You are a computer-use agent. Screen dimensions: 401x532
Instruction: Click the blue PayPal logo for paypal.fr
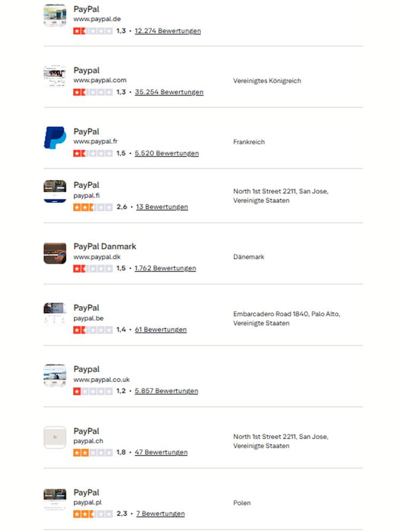coord(55,137)
